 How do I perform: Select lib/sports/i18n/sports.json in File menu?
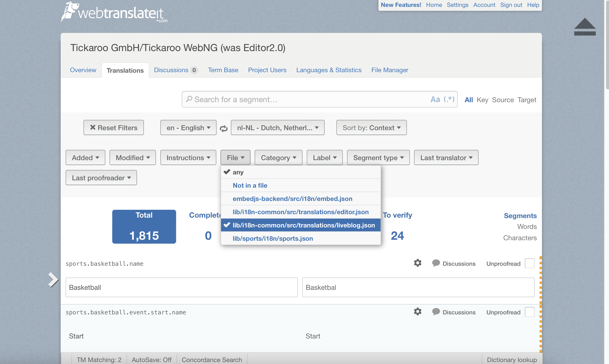click(x=273, y=238)
